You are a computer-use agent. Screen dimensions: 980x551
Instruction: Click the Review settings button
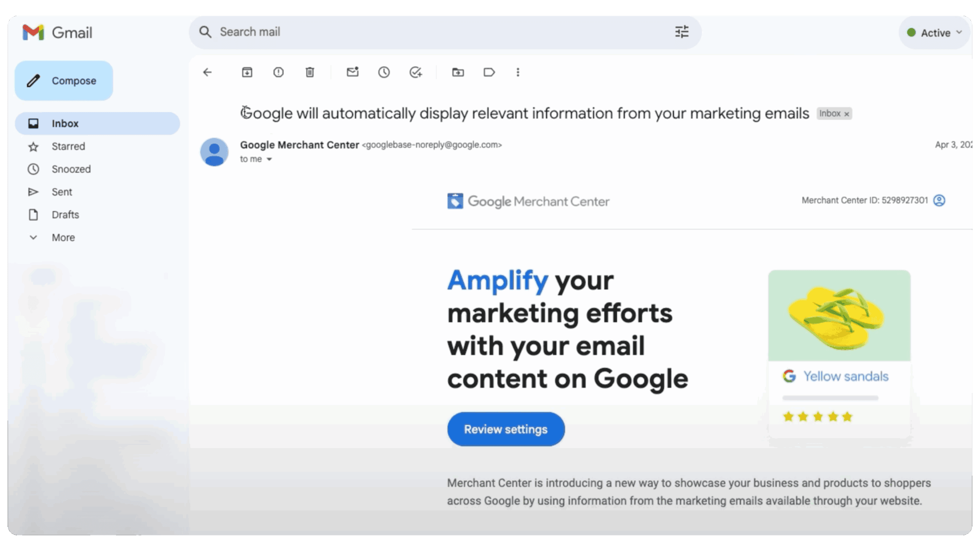[506, 429]
